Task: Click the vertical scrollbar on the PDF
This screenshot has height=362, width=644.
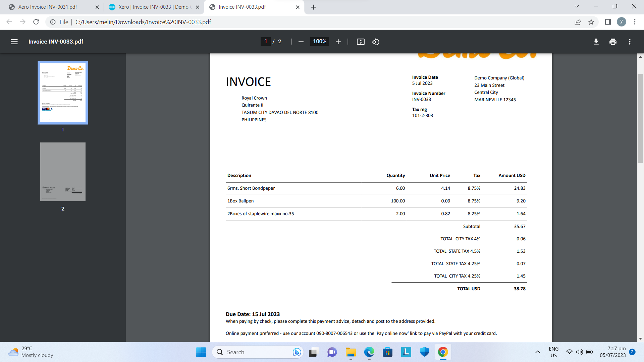Action: 640,118
